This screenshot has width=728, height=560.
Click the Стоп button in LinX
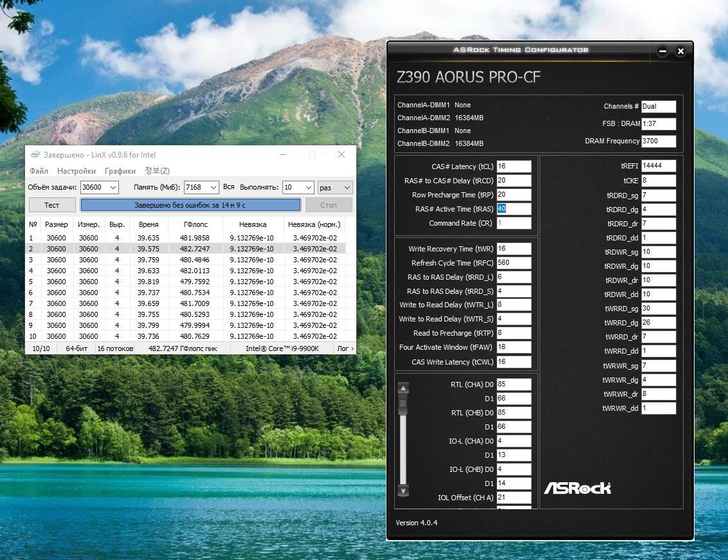[x=328, y=204]
